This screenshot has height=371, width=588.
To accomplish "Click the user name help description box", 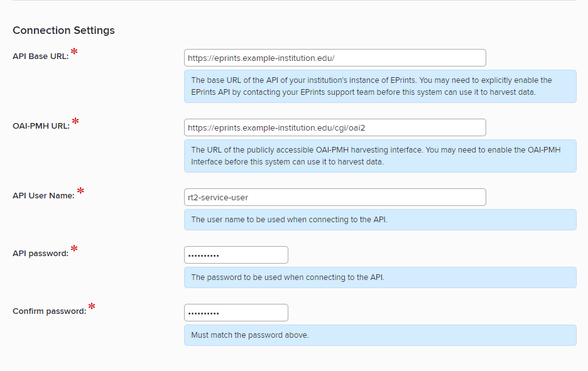I will point(379,220).
